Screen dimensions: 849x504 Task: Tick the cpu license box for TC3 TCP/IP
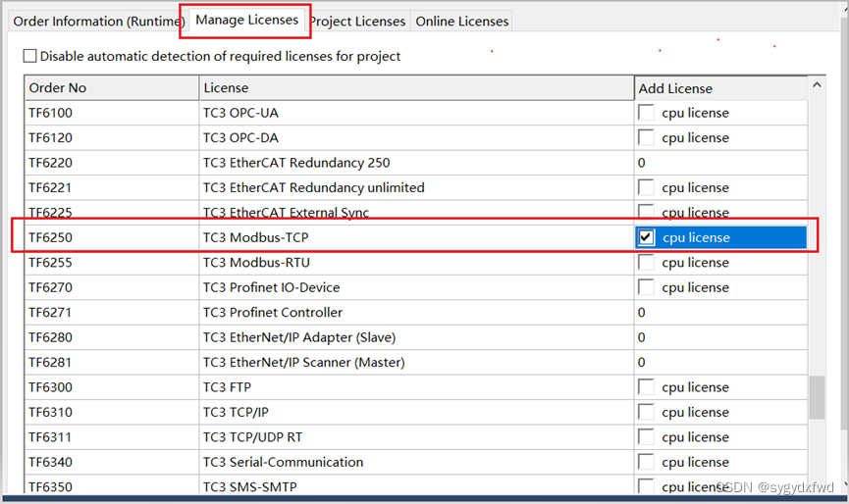point(646,412)
